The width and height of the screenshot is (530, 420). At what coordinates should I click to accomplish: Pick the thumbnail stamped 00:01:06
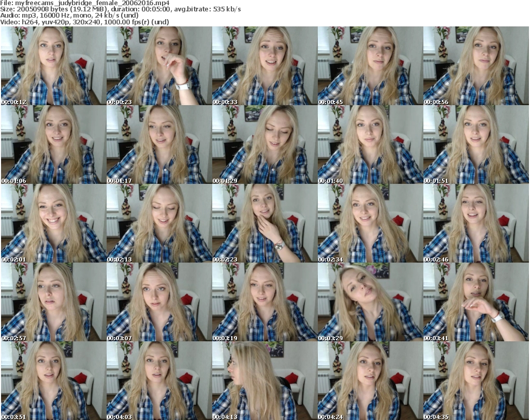pyautogui.click(x=54, y=144)
